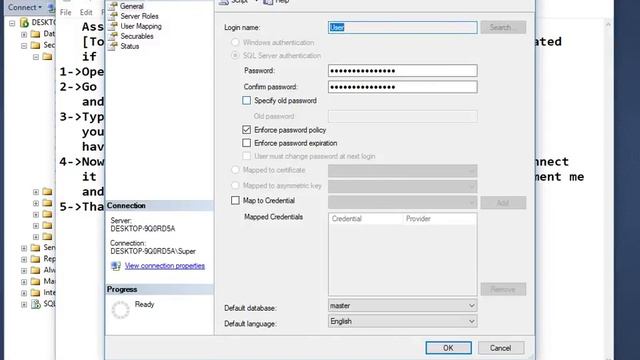This screenshot has width=640, height=360.
Task: Expand the Rep folder node
Action: pos(24,260)
